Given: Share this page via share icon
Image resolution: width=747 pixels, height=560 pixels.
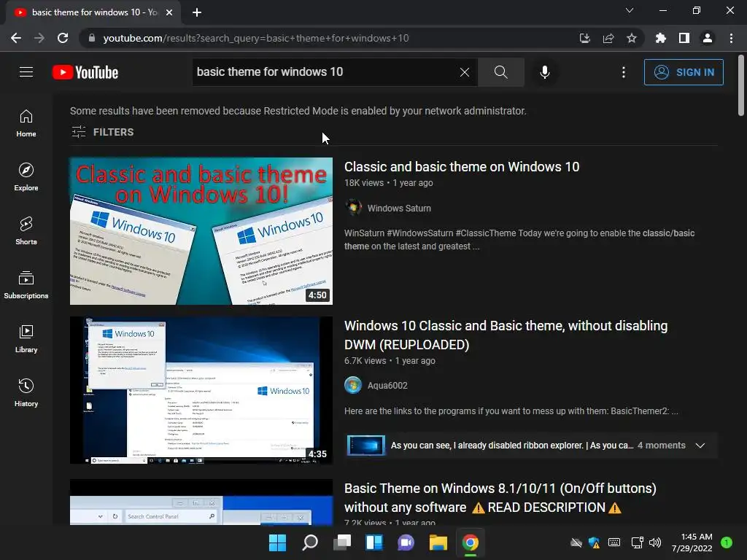Looking at the screenshot, I should (608, 38).
